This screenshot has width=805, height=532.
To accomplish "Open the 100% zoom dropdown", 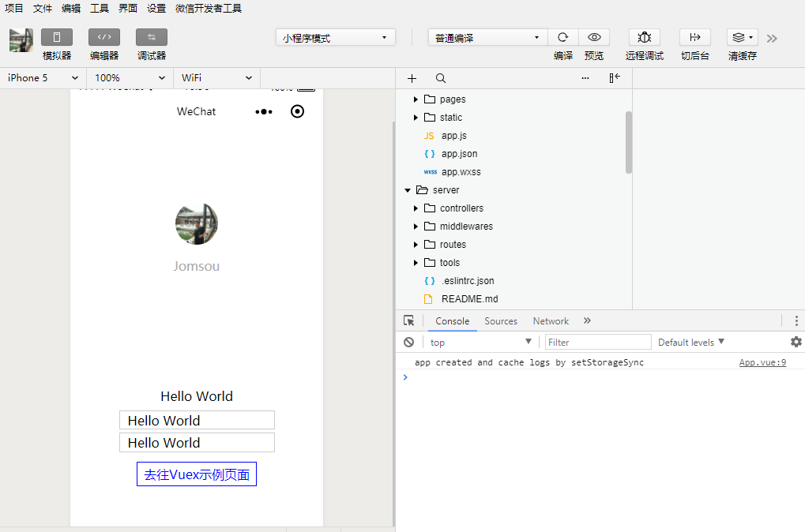I will pyautogui.click(x=130, y=78).
